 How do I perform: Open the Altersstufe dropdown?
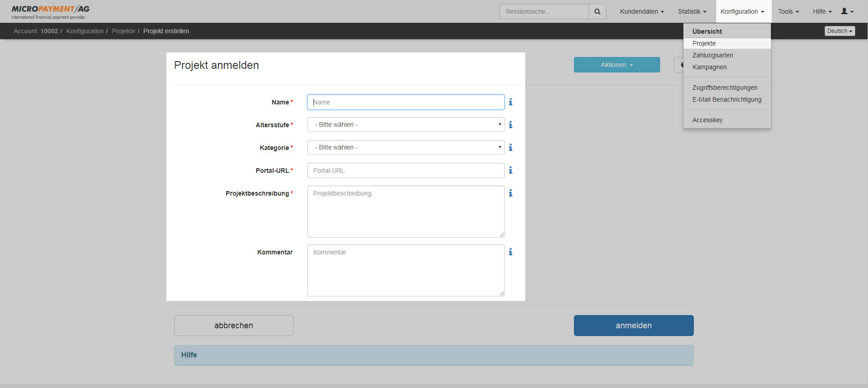pyautogui.click(x=405, y=124)
